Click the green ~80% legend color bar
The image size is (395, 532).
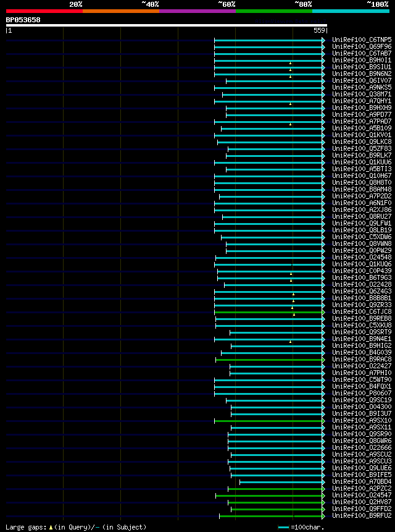tap(274, 11)
